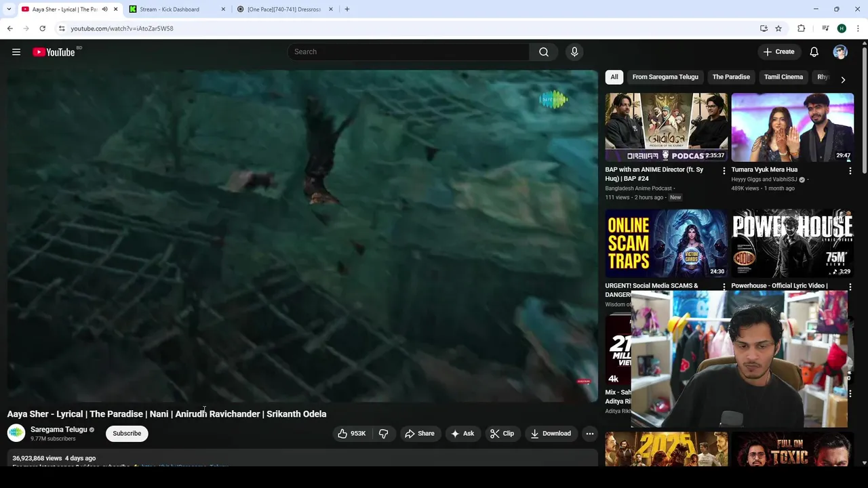Dislike the video with thumbs down
Image resolution: width=868 pixels, height=488 pixels.
pos(384,434)
